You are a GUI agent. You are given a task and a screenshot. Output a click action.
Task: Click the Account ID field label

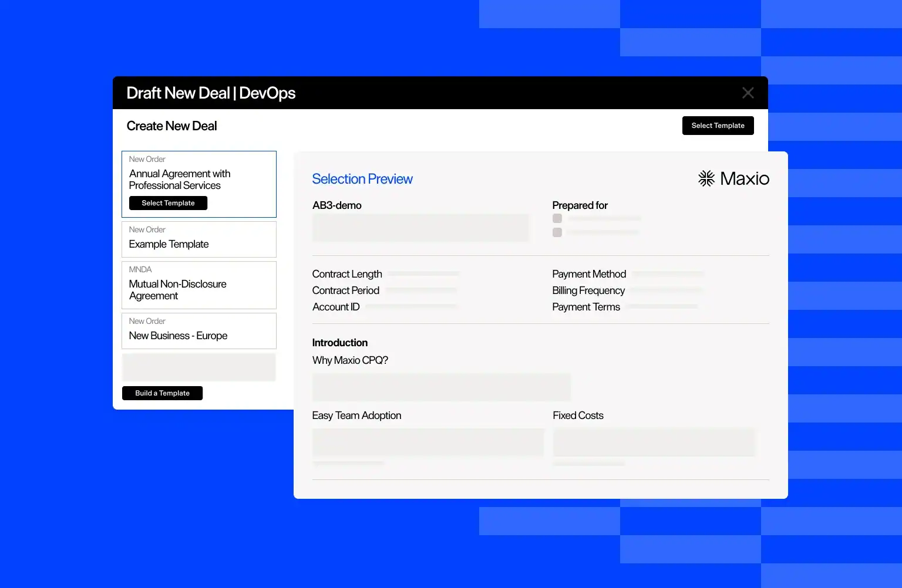(x=336, y=307)
